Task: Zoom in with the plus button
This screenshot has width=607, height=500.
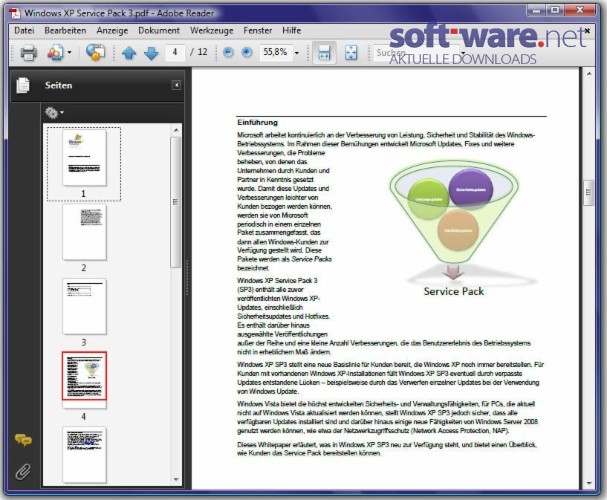Action: [247, 52]
